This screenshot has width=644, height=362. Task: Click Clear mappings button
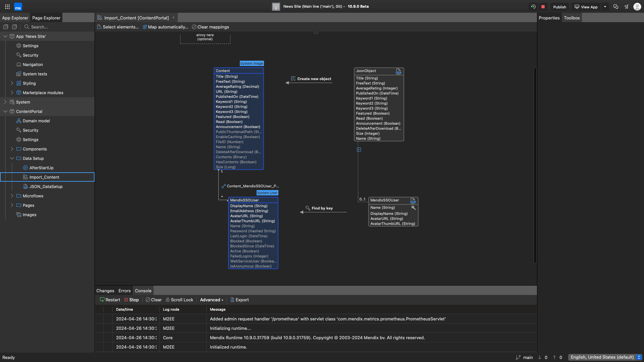[x=210, y=27]
